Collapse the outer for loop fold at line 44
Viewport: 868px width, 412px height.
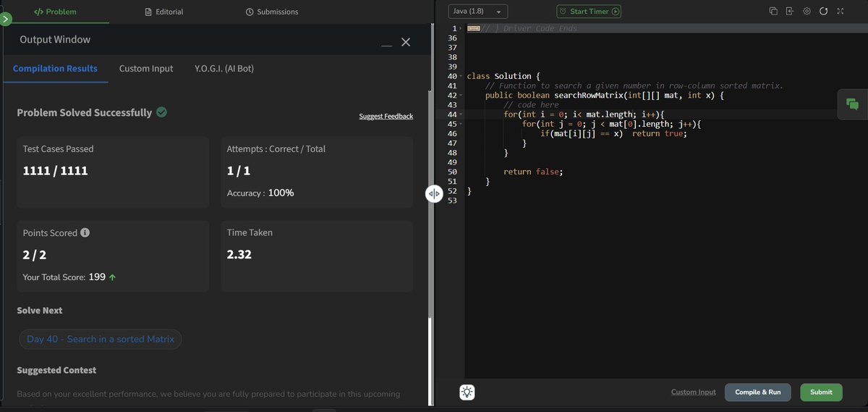point(460,114)
